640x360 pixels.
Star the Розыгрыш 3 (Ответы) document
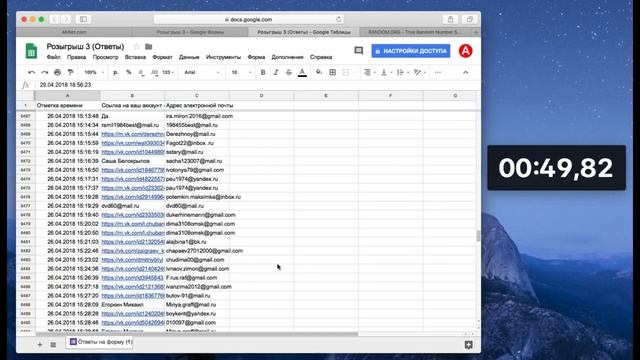137,47
